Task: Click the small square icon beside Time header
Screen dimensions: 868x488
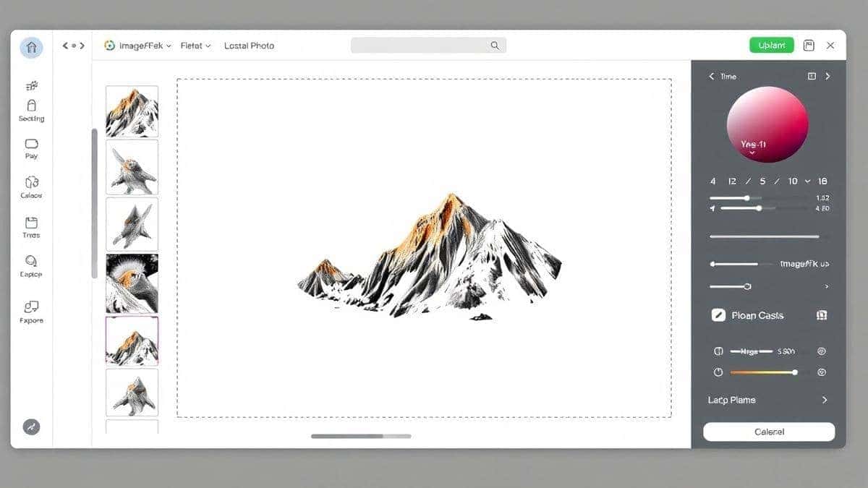Action: [812, 76]
